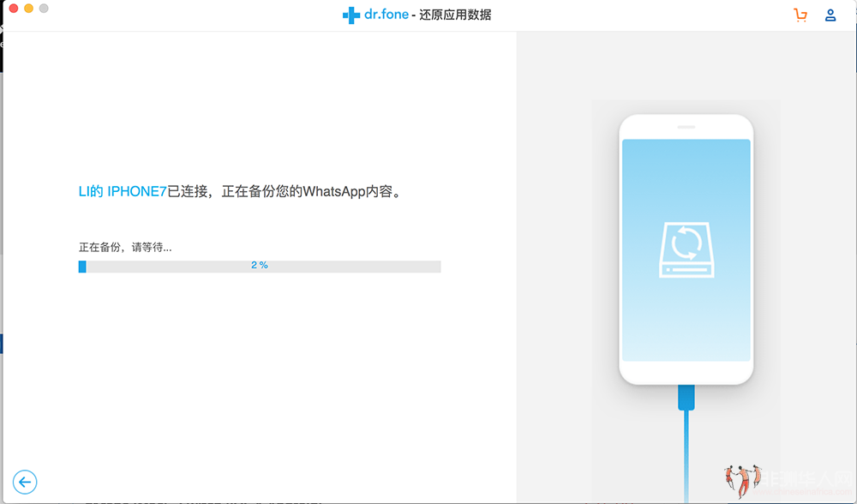Click the backup progress bar showing 2 %
Screen dimensions: 857x504
tap(260, 267)
